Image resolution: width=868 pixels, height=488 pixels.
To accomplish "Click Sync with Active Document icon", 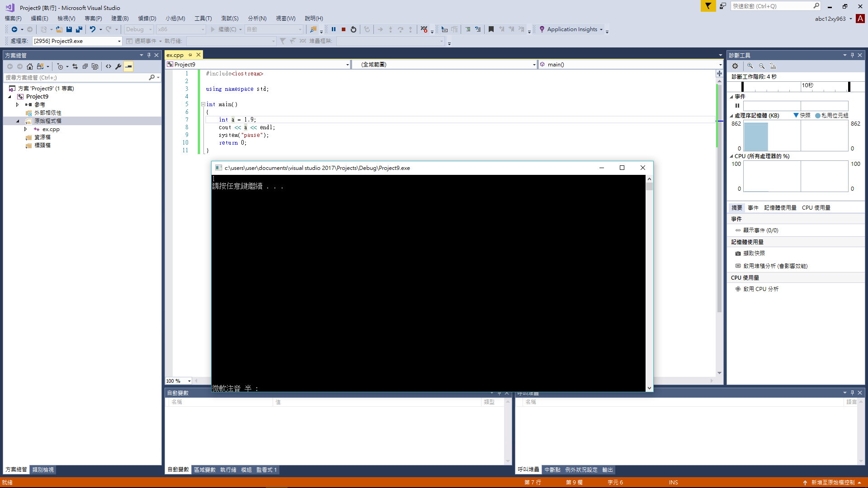I will point(75,66).
